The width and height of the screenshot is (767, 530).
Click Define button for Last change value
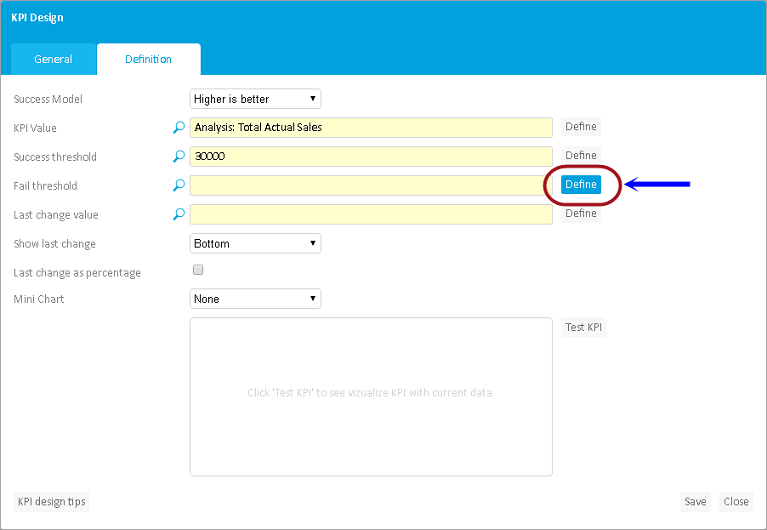pos(580,213)
